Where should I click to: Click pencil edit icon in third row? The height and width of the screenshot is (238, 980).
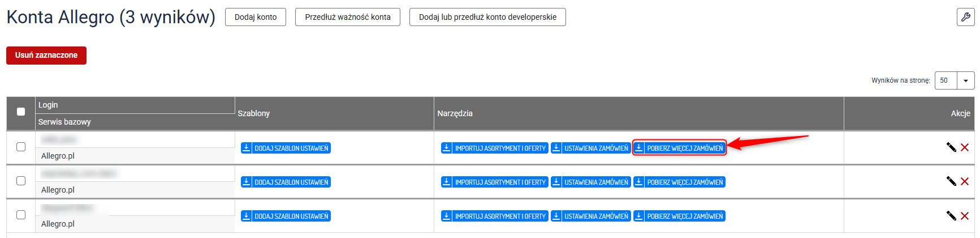tap(951, 215)
